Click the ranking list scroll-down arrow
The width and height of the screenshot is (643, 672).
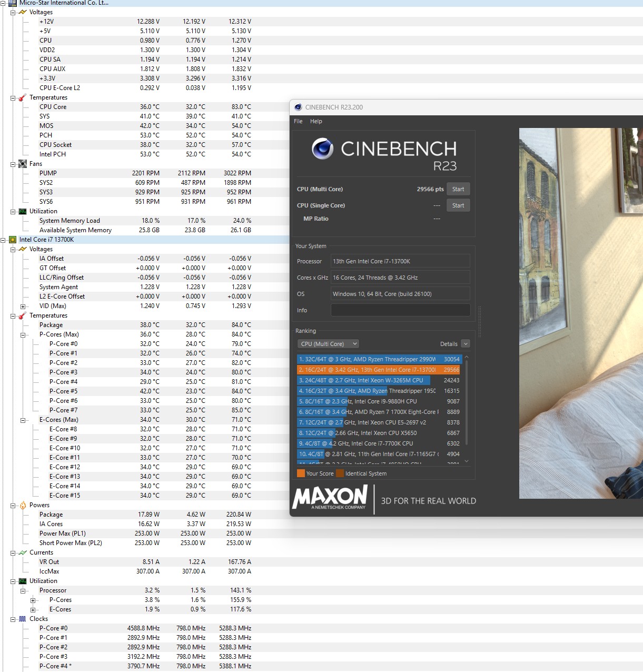click(467, 461)
